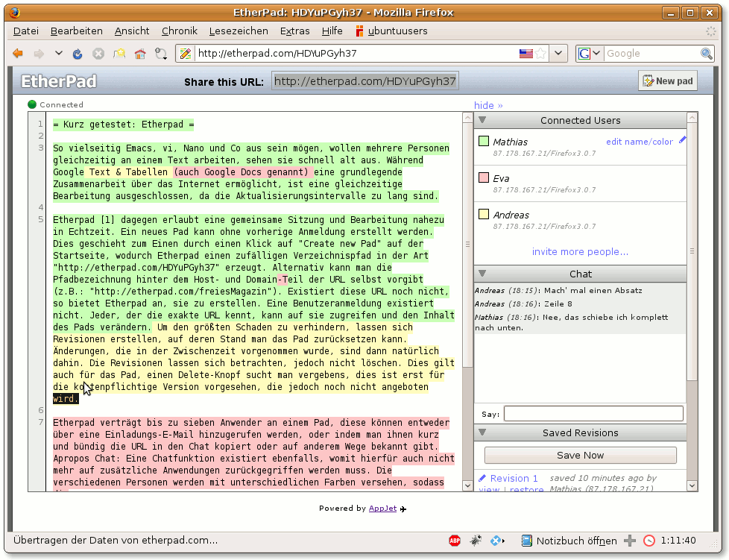
Task: Focus the Google search field
Action: [651, 54]
